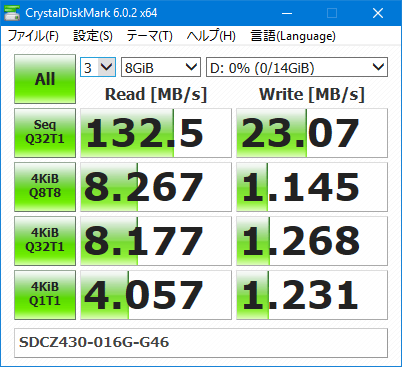Open the test count dropdown showing 3

(98, 67)
